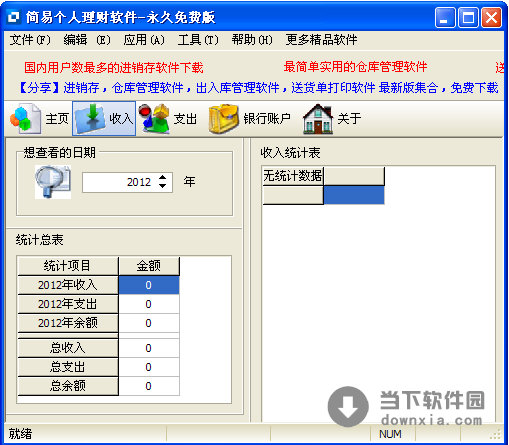The width and height of the screenshot is (509, 445).
Task: Click the 总支出 amount cell
Action: (149, 367)
